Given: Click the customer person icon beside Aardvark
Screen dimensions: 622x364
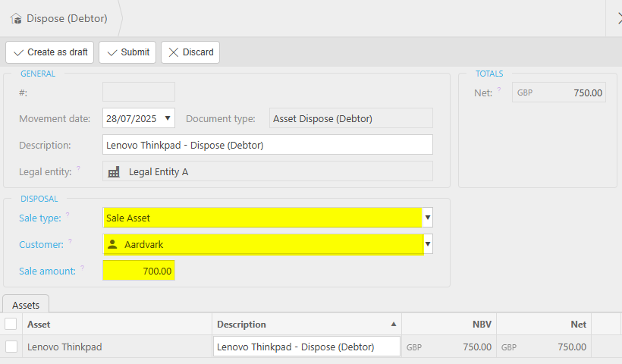Looking at the screenshot, I should coord(113,244).
